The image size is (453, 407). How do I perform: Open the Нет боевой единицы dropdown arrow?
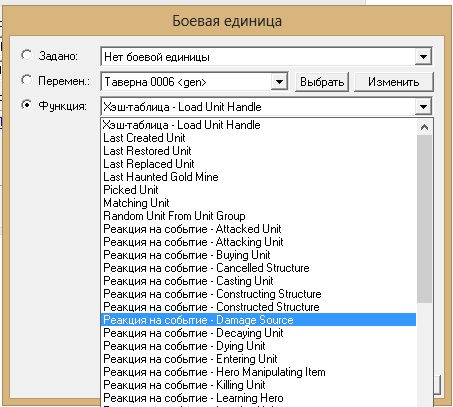click(423, 56)
